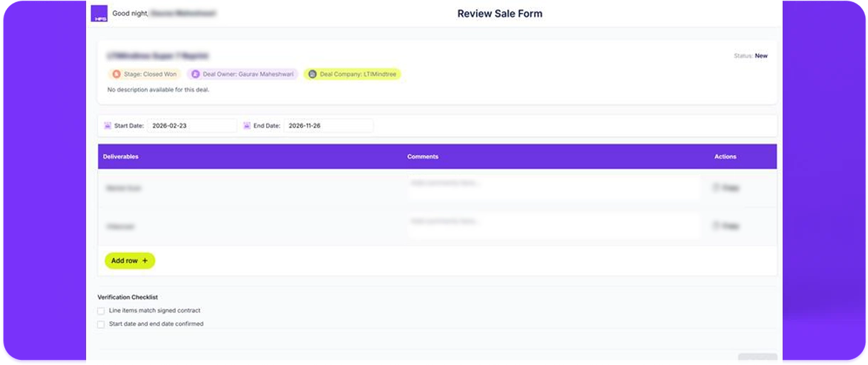
Task: Click the Deal Company: LTIMindtree tag
Action: point(352,74)
